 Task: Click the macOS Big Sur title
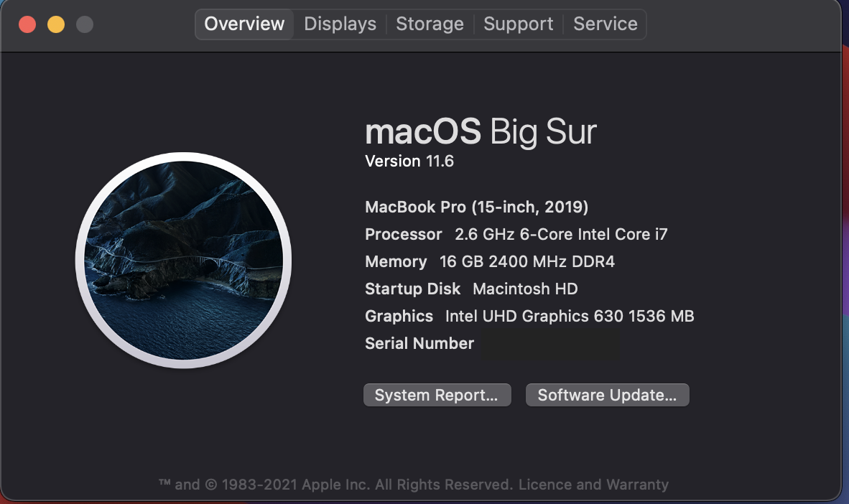[481, 132]
